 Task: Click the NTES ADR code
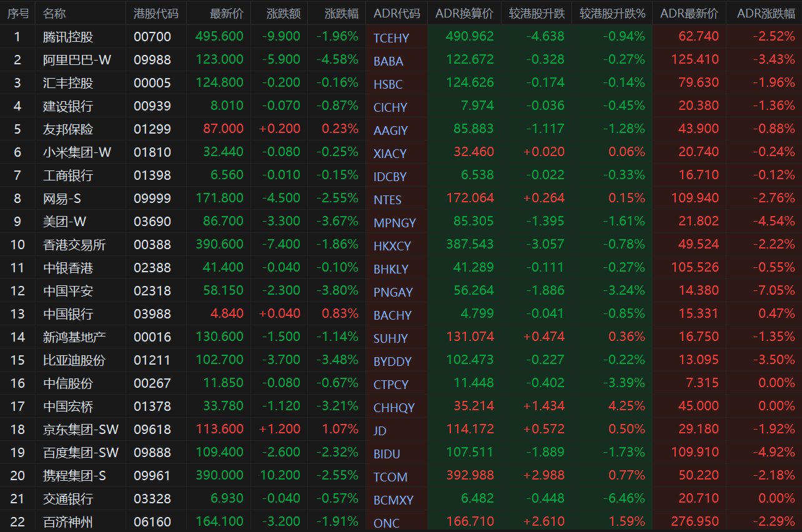coord(387,200)
